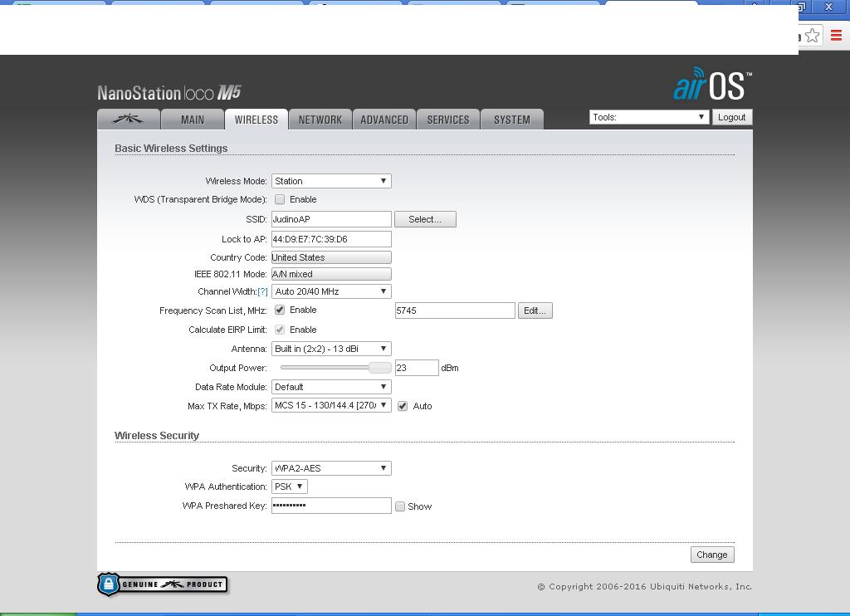Screen dimensions: 850x616
Task: Toggle the Max TX Rate Auto checkbox
Action: click(403, 406)
